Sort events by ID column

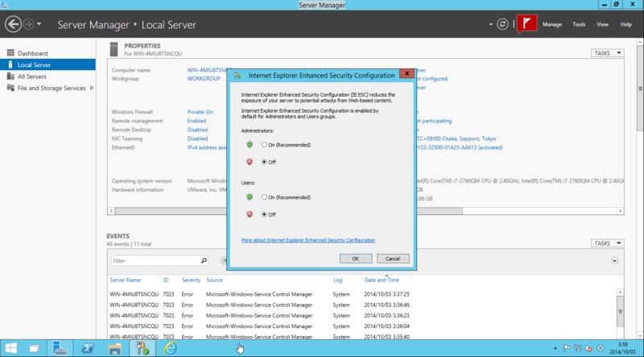pos(166,280)
